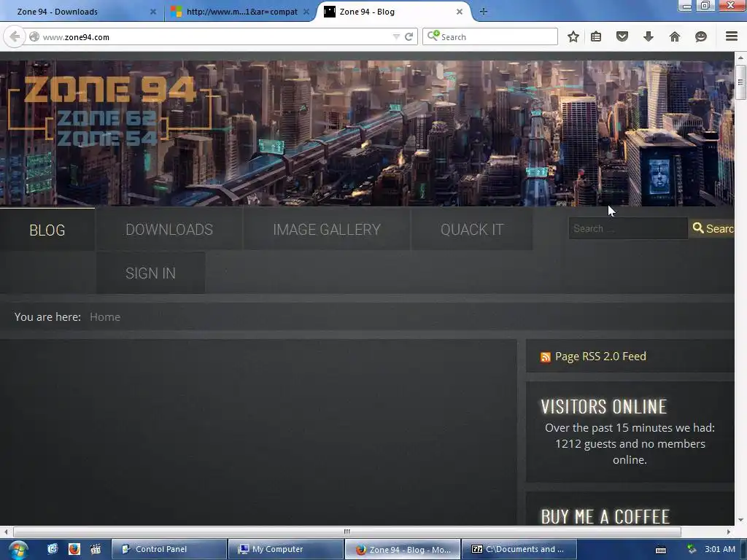Click the site identity globe icon
This screenshot has height=560, width=747.
click(34, 36)
